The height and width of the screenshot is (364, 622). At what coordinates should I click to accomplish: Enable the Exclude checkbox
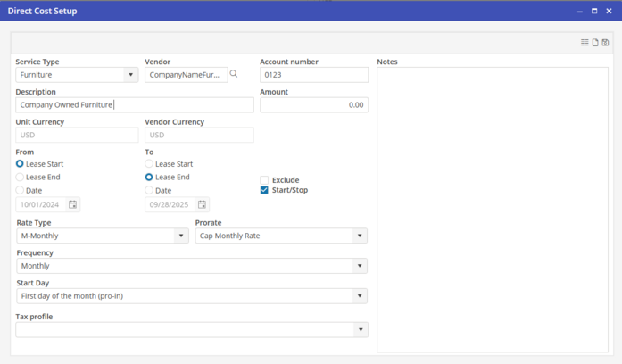click(x=264, y=180)
